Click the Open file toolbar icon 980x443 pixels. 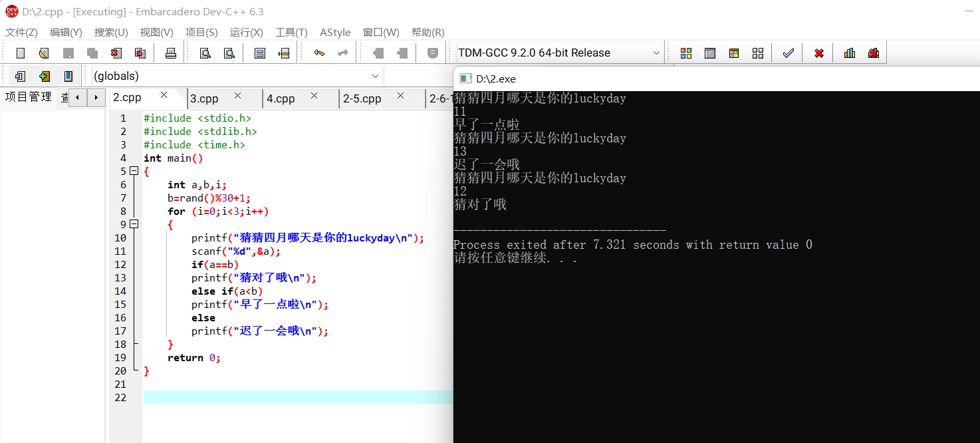coord(44,53)
